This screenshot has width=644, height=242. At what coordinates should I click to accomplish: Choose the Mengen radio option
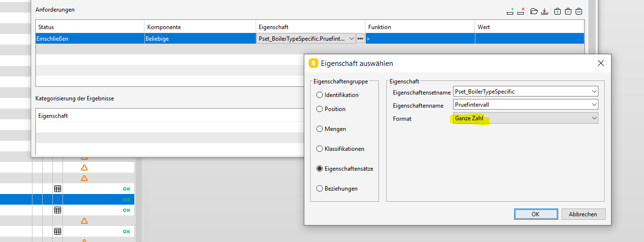pos(331,129)
